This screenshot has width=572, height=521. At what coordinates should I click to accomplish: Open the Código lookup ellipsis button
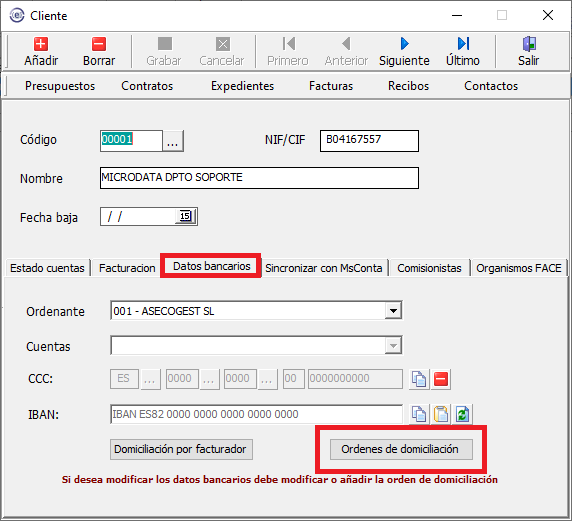pyautogui.click(x=173, y=141)
